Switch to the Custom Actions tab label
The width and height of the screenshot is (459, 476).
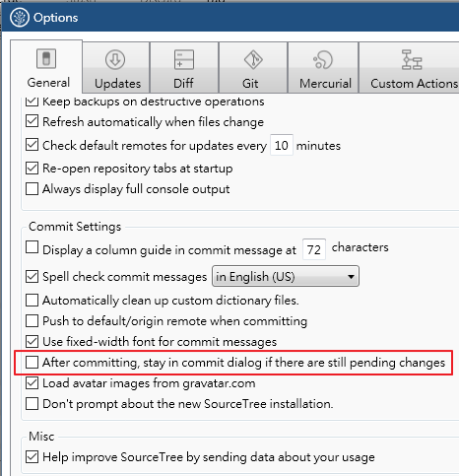coord(415,84)
